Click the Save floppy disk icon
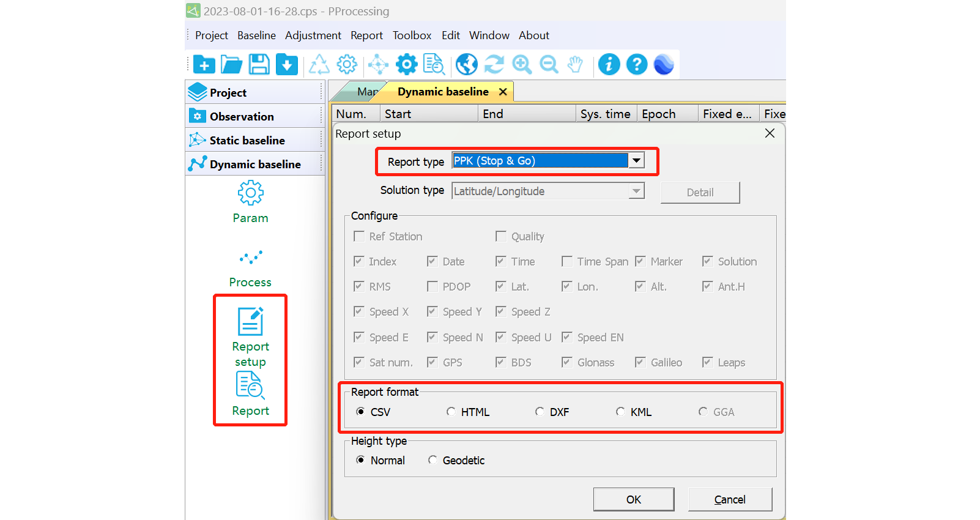Image resolution: width=980 pixels, height=520 pixels. pyautogui.click(x=259, y=64)
